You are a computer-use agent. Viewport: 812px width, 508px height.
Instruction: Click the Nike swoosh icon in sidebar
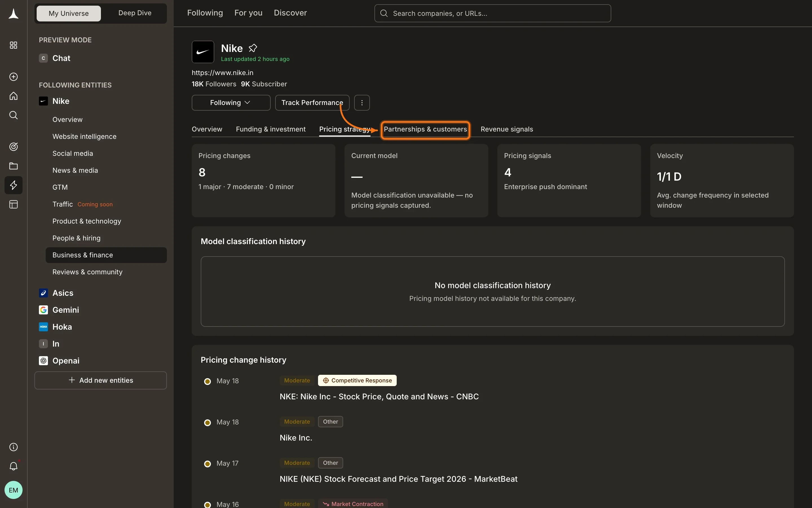pos(43,101)
